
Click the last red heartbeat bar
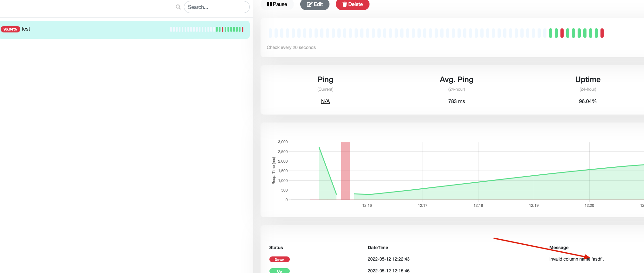(x=602, y=33)
